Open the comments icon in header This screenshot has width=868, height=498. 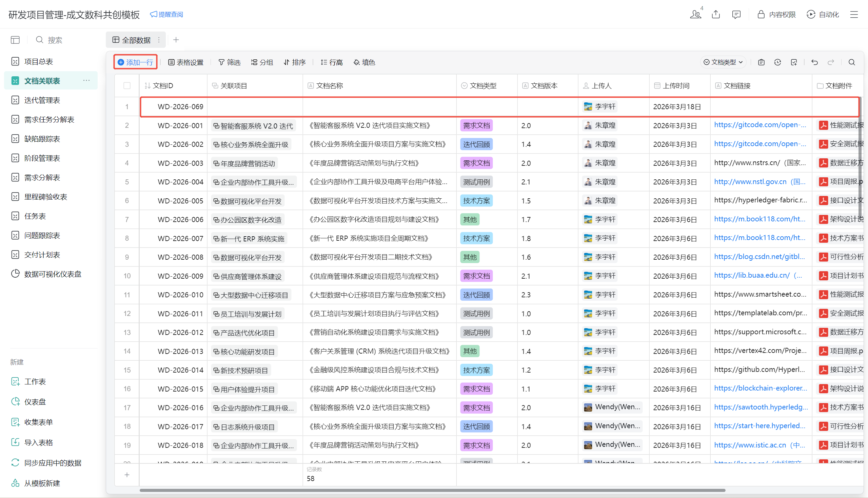736,14
